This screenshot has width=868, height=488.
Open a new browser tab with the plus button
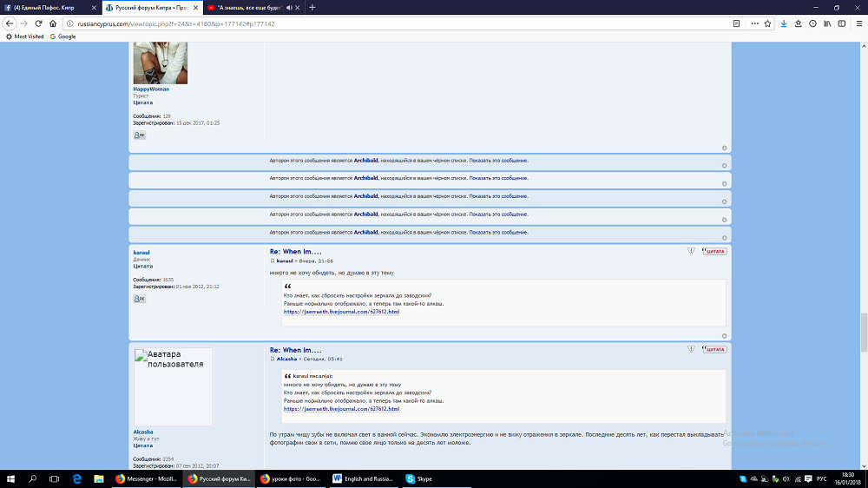click(312, 7)
